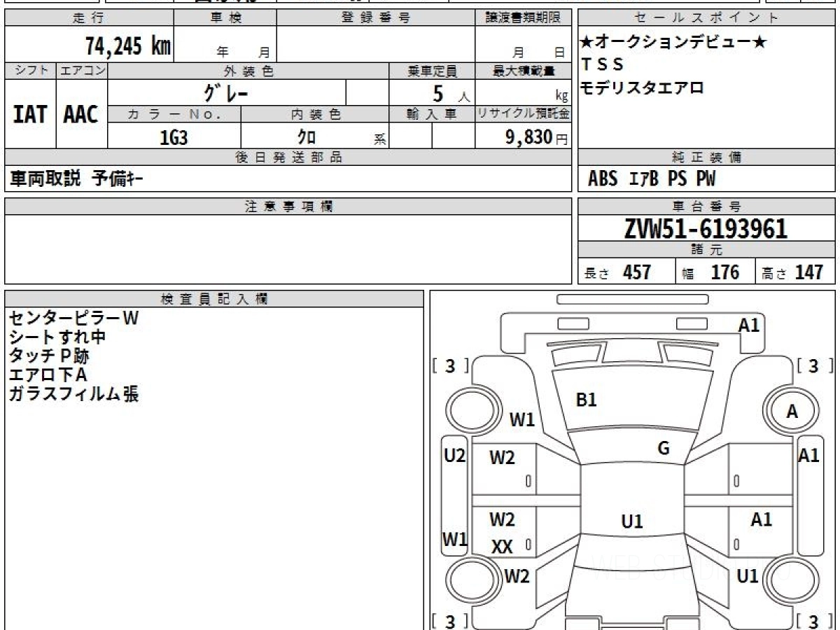Select the recycle deposit 9,830 yen field

(x=523, y=136)
